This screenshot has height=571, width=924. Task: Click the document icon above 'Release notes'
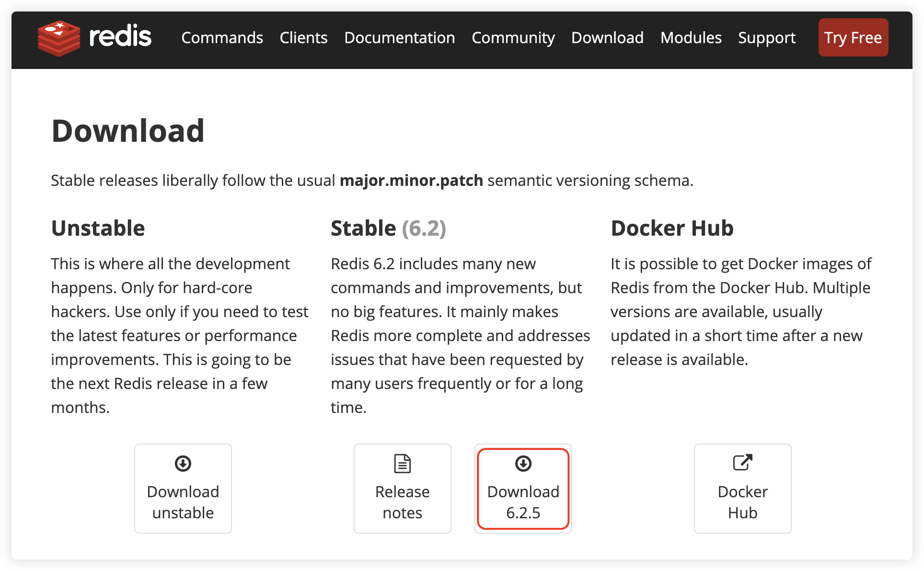[x=403, y=463]
